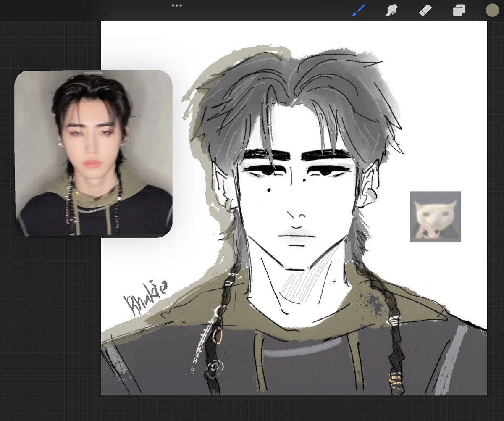This screenshot has height=421, width=504.
Task: Grab the reference window handle bar
Action: (x=93, y=73)
